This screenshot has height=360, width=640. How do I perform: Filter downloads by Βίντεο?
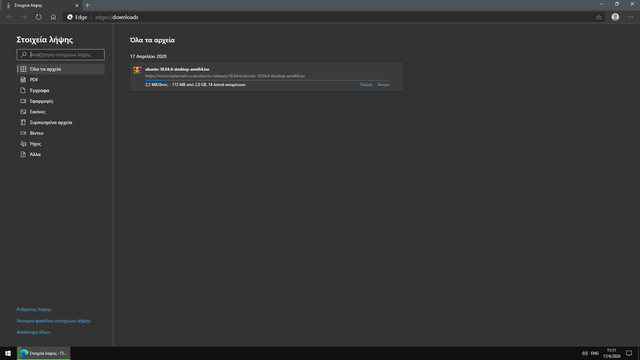point(60,133)
